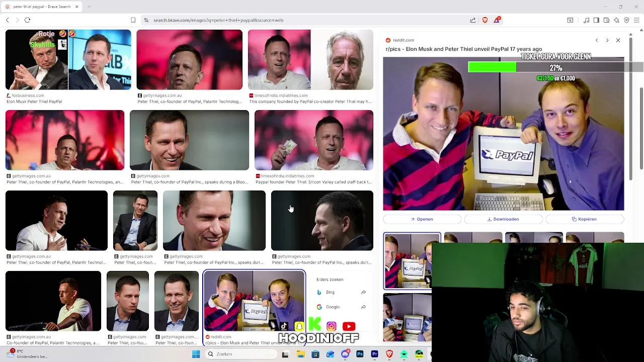Screen dimensions: 644x362
Task: Open the image of Thiel holding cash
Action: coord(314,140)
